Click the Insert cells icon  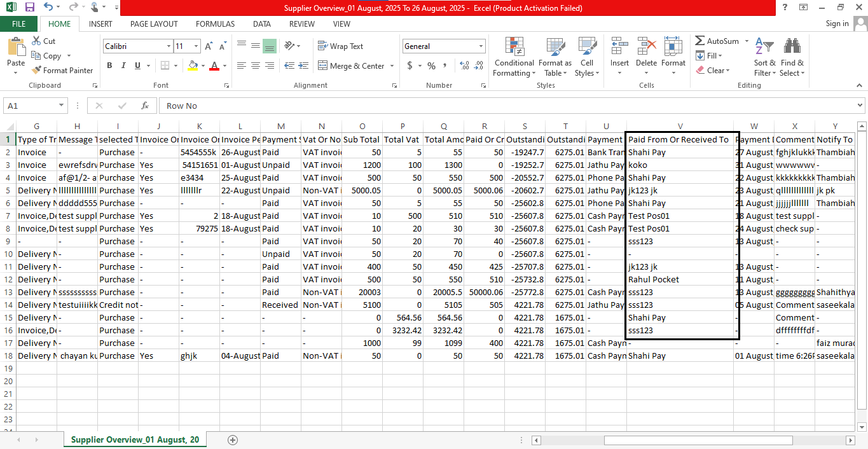point(619,46)
